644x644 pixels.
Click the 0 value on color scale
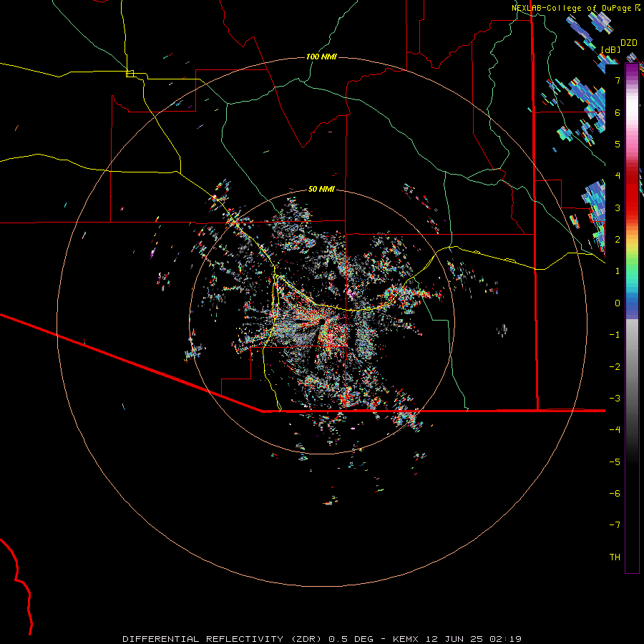point(618,303)
